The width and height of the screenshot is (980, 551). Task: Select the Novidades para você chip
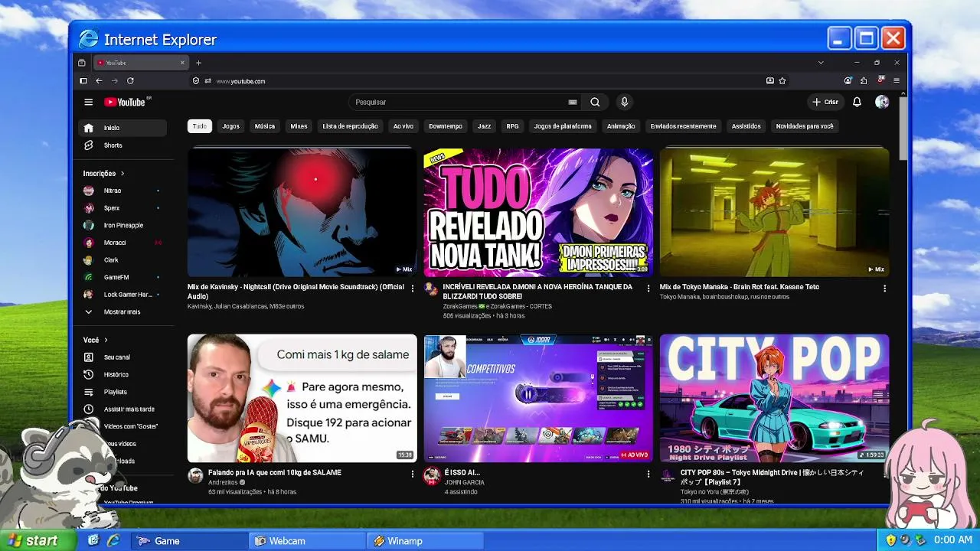pyautogui.click(x=805, y=126)
